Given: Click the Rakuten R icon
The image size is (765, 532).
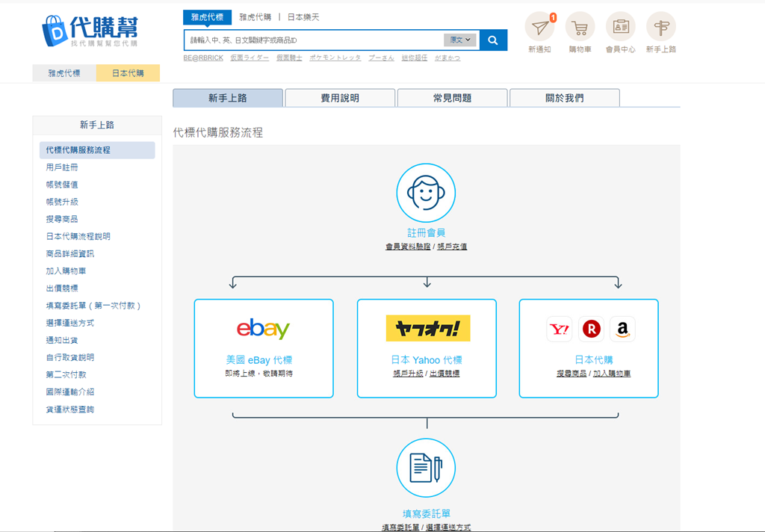Looking at the screenshot, I should [x=591, y=329].
